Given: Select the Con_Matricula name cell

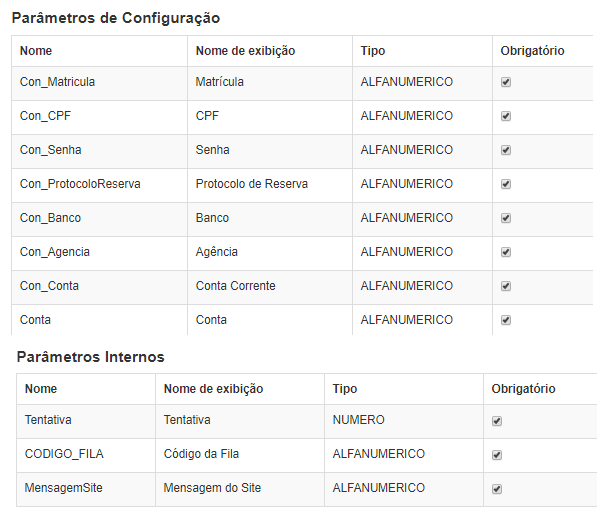Looking at the screenshot, I should point(100,83).
